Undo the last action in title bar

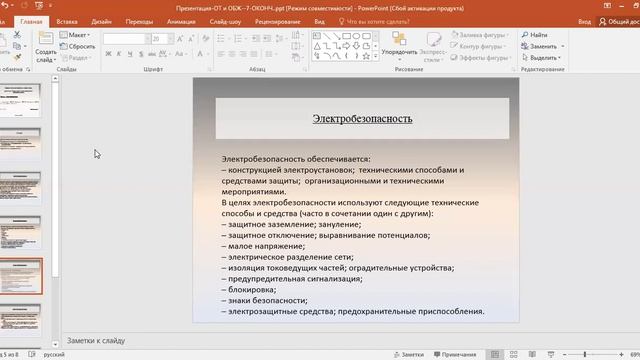[x=5, y=6]
